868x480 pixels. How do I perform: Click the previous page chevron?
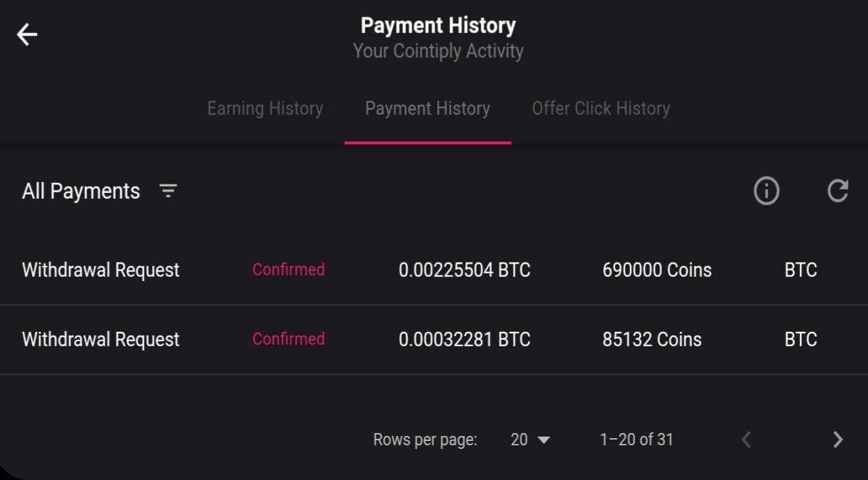tap(746, 439)
